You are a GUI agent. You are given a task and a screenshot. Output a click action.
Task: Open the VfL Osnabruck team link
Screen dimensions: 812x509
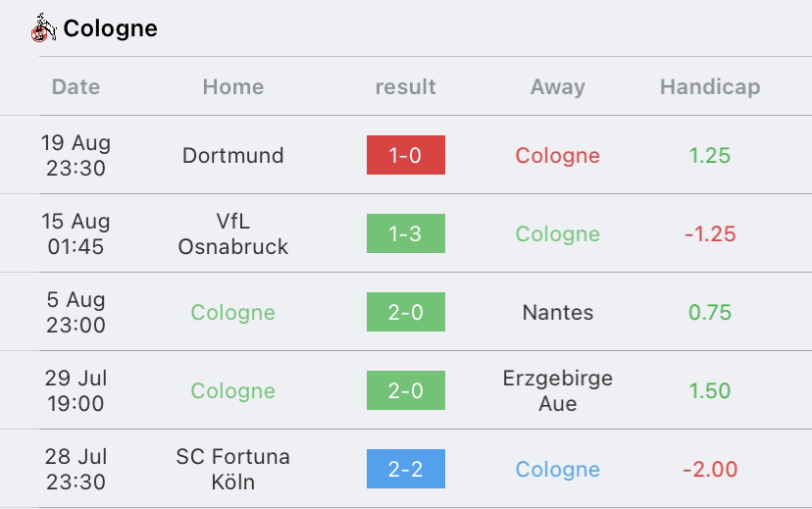[x=233, y=234]
